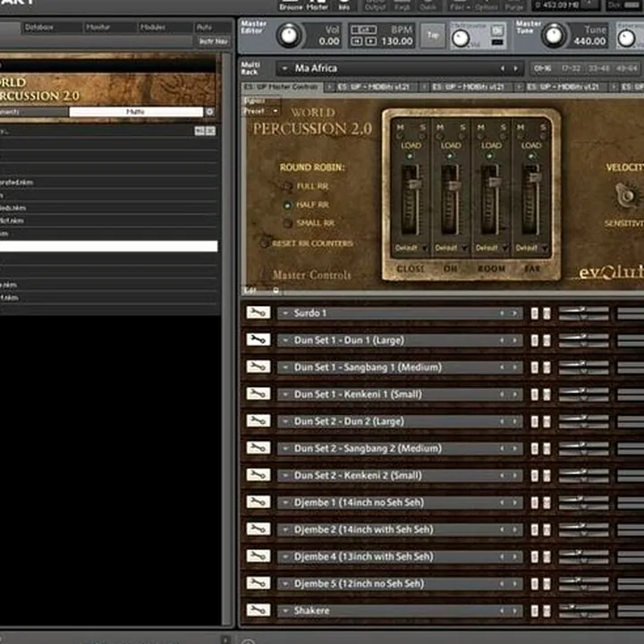
Task: Open the wrench editor for Sangbang 1 (Medium)
Action: pyautogui.click(x=258, y=367)
